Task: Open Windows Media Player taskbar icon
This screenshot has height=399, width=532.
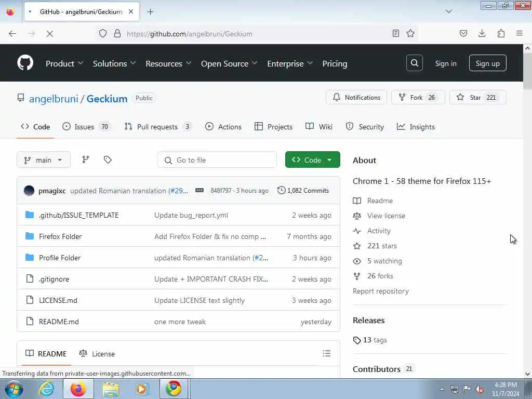Action: tap(142, 389)
